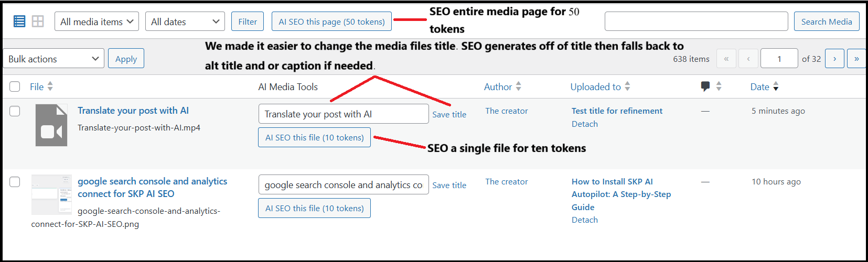Click the comments bubble column icon
This screenshot has height=262, width=868.
(x=705, y=86)
